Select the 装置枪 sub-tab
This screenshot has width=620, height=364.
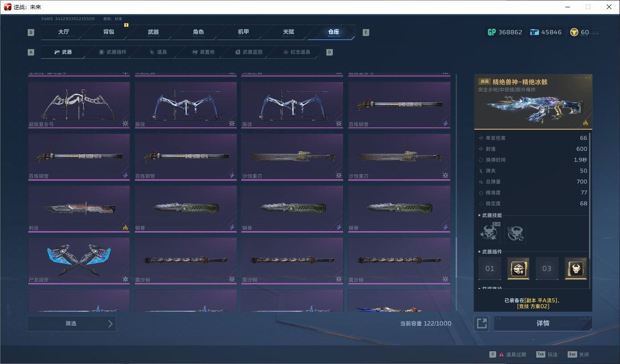coord(204,52)
